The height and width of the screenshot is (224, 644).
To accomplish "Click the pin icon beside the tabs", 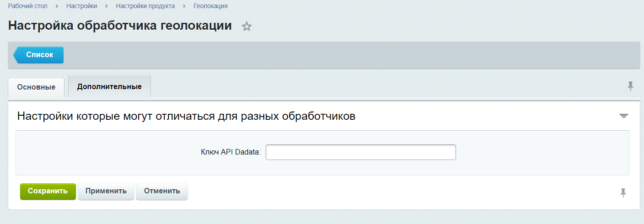I will tap(631, 86).
